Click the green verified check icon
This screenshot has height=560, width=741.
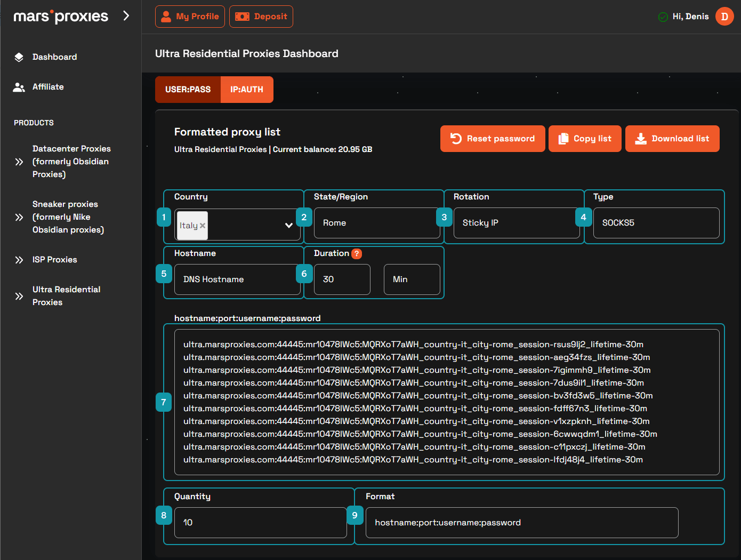[x=663, y=17]
